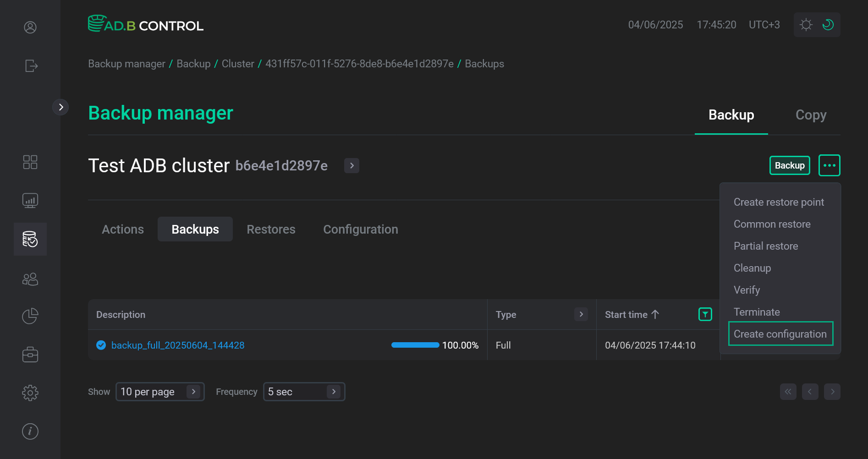This screenshot has height=459, width=868.
Task: Switch to dark theme with moon icon
Action: coord(828,25)
